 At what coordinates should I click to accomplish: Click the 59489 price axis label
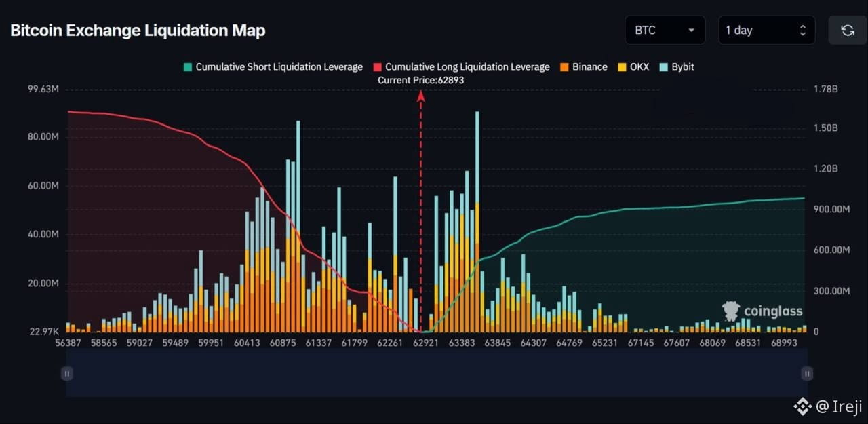(x=174, y=343)
